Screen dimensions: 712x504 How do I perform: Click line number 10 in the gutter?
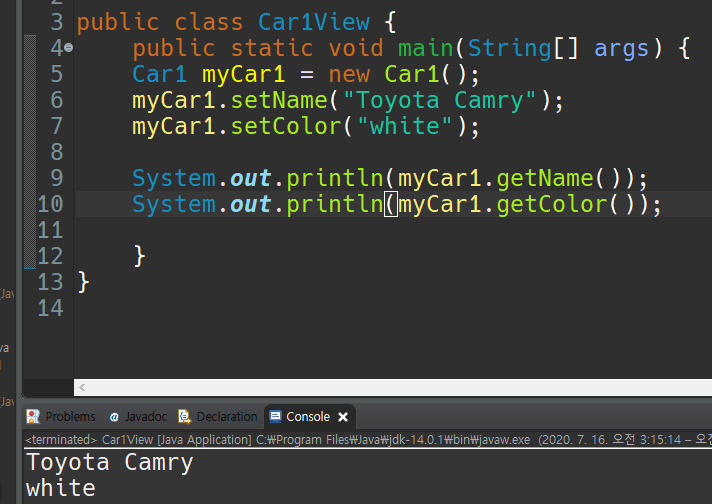(x=50, y=204)
